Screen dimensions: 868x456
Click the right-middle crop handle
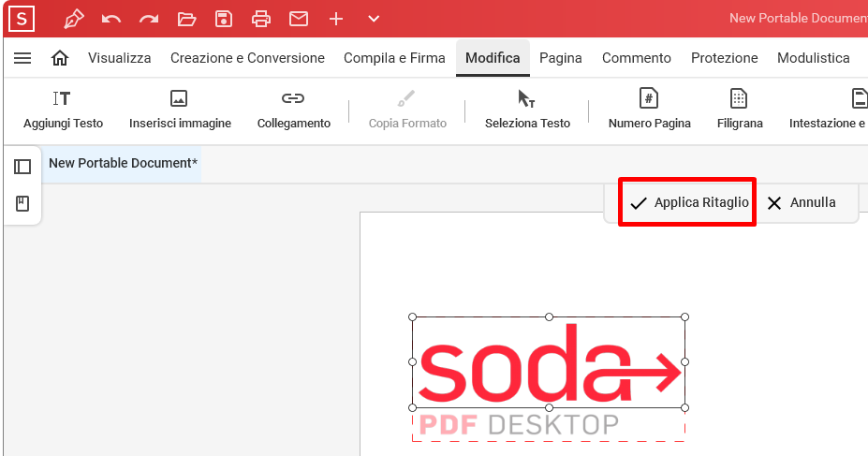tap(684, 362)
